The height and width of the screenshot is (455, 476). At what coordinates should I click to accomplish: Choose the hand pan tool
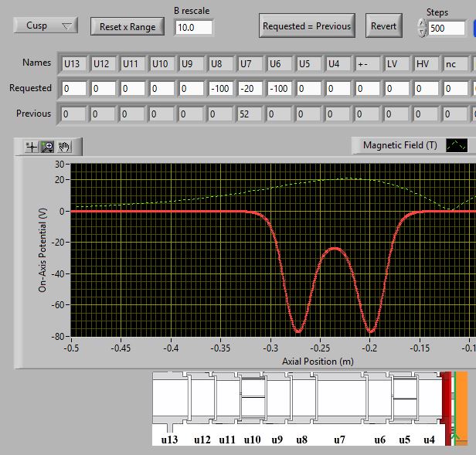point(63,147)
